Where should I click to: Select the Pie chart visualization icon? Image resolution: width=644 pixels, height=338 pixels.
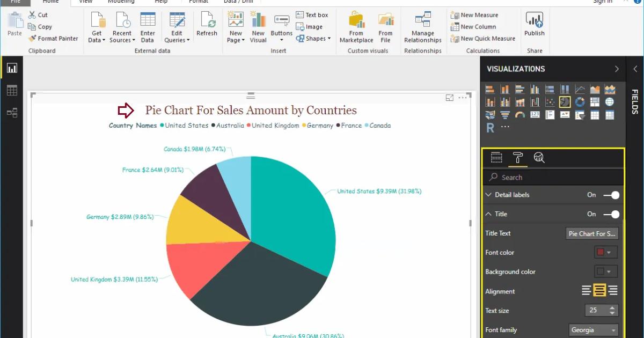(x=565, y=102)
